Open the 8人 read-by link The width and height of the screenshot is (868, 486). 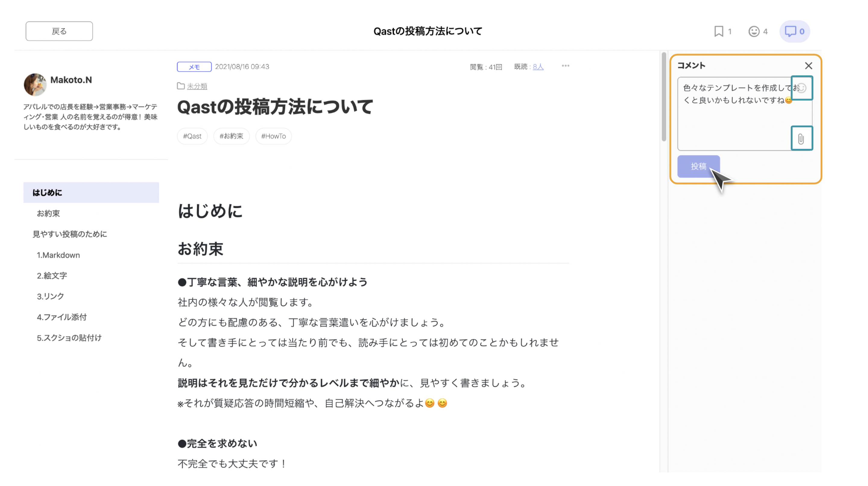coord(538,67)
